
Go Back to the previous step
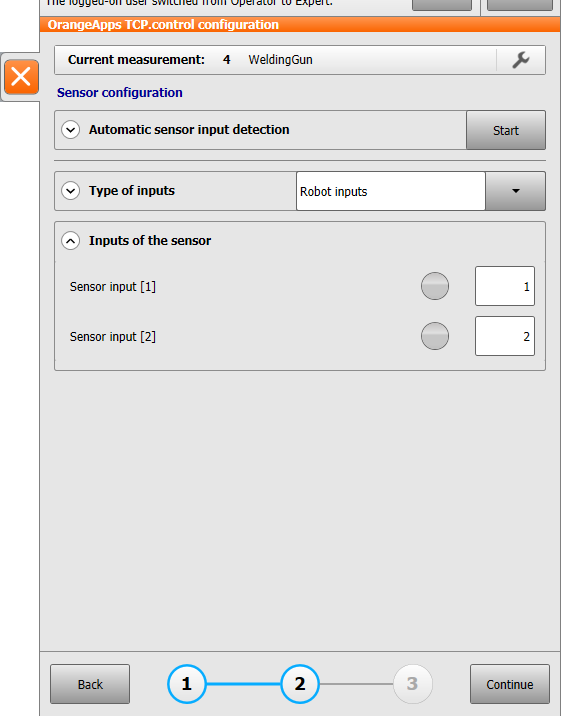click(90, 684)
